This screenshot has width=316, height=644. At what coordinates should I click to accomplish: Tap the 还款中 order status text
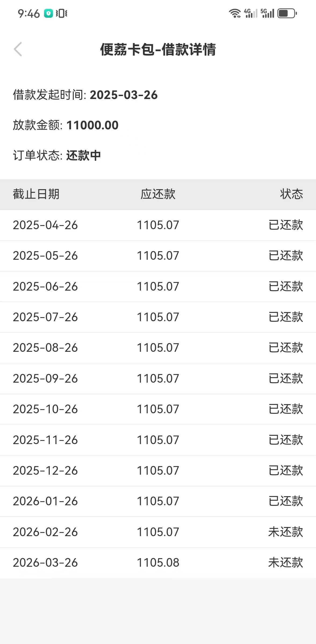(84, 155)
